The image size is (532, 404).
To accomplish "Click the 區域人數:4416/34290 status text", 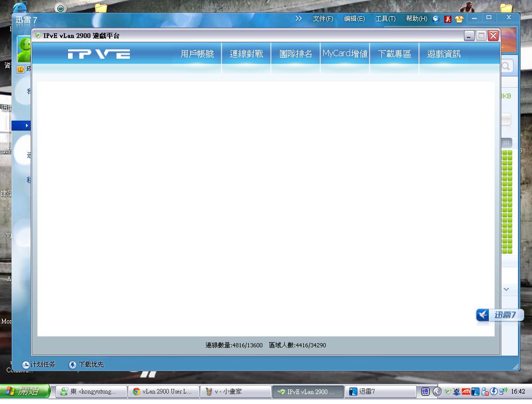I will (297, 345).
